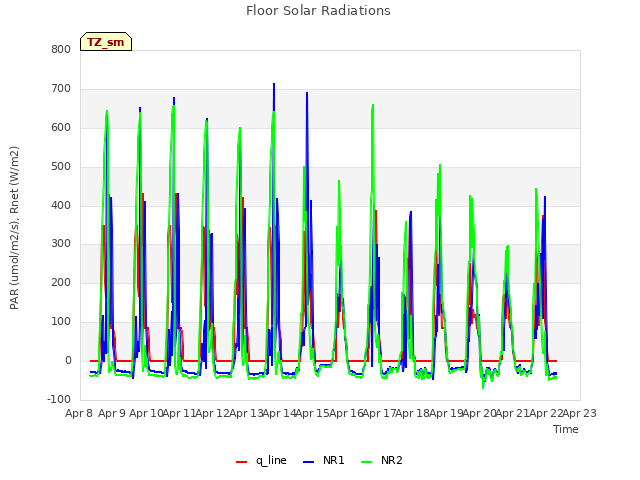Click the 800 y-axis tick value
The width and height of the screenshot is (640, 480).
(x=61, y=50)
